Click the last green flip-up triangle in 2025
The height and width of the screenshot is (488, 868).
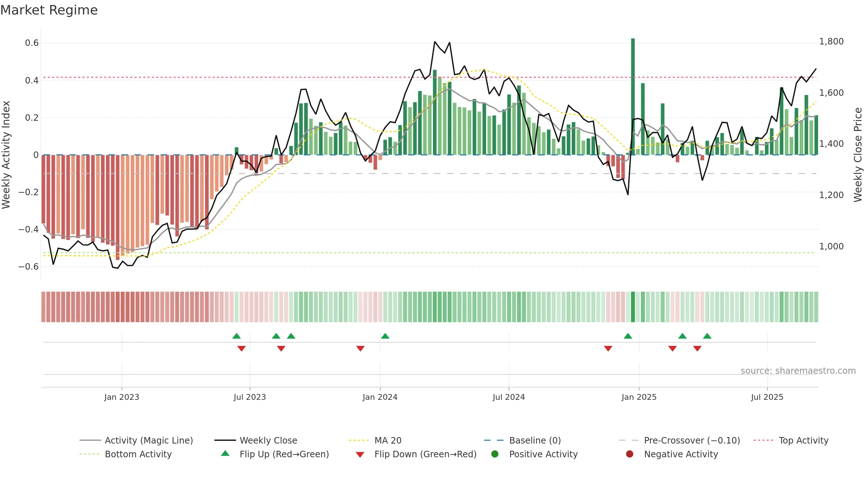pos(707,336)
